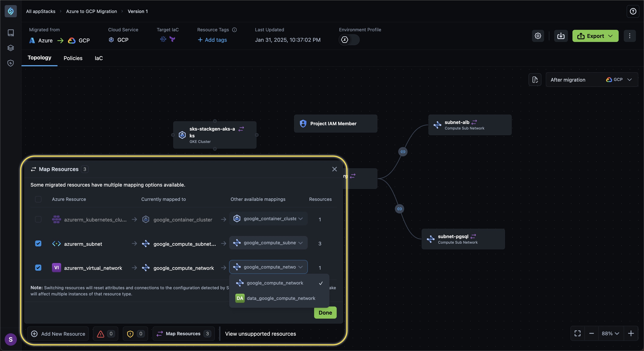Open settings gear icon

538,36
